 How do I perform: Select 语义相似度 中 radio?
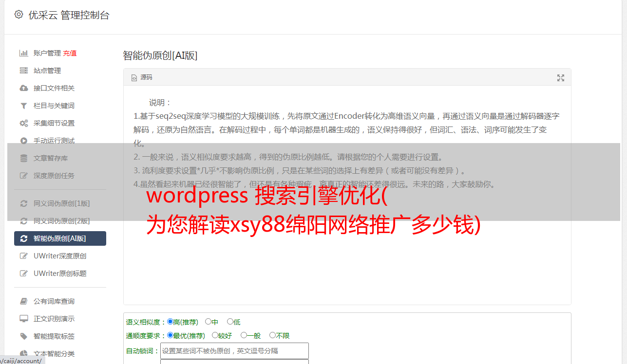pyautogui.click(x=208, y=322)
